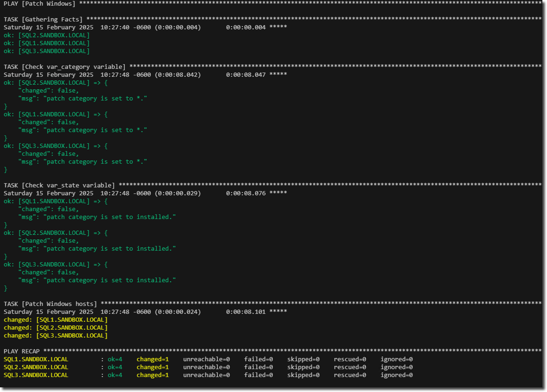This screenshot has height=392, width=547.
Task: Click ok: [SQL2.SANDBOX.LOCAL] under Gathering Facts
Action: [47, 35]
